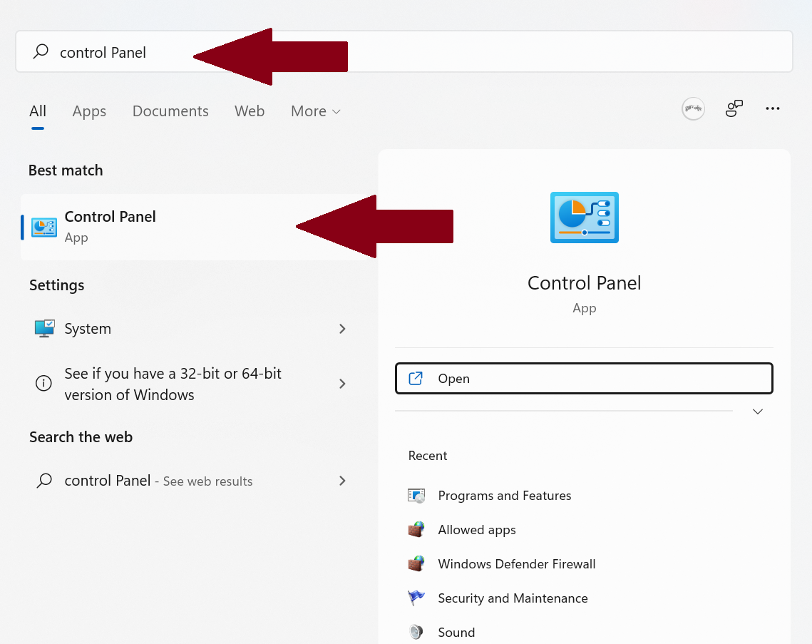Image resolution: width=812 pixels, height=644 pixels.
Task: Click the System monitor icon under Settings
Action: click(44, 329)
